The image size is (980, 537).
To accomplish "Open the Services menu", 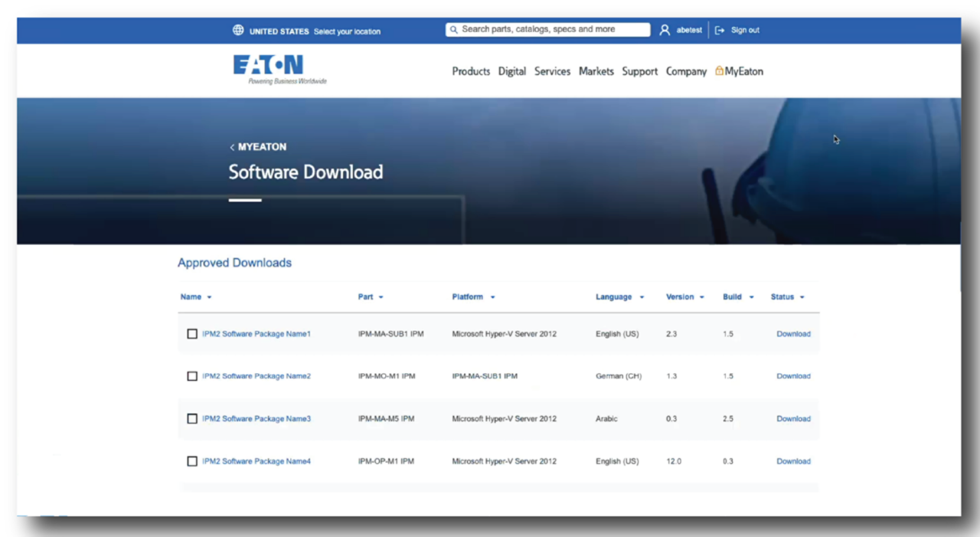I will [x=552, y=71].
